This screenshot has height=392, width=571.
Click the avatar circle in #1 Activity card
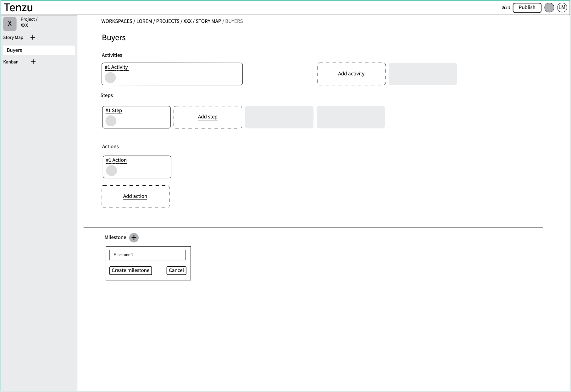[x=110, y=78]
